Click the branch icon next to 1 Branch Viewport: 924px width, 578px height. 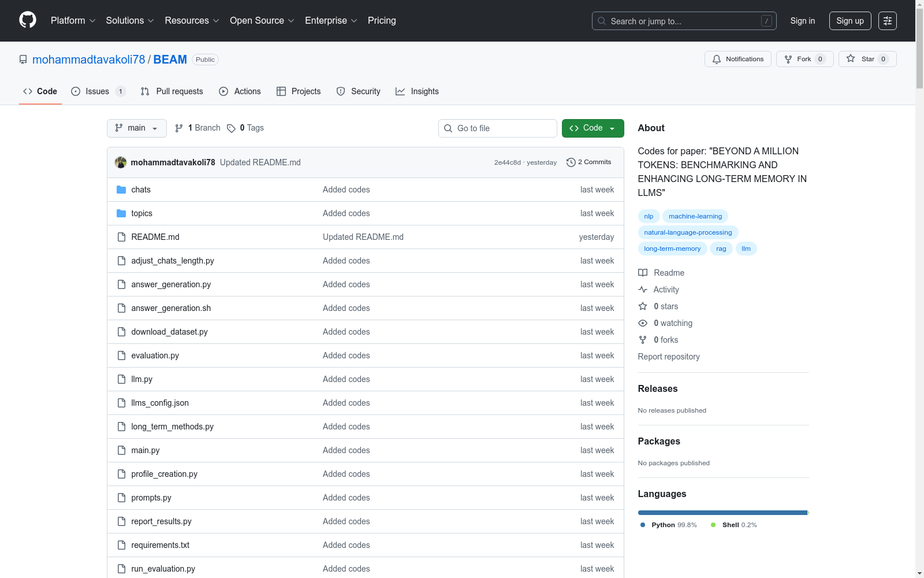179,128
